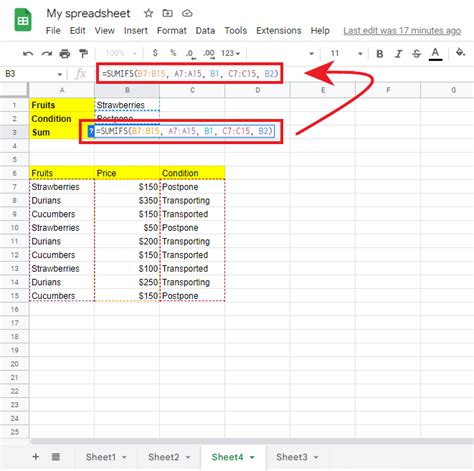Open the all sheets list icon

pos(56,456)
